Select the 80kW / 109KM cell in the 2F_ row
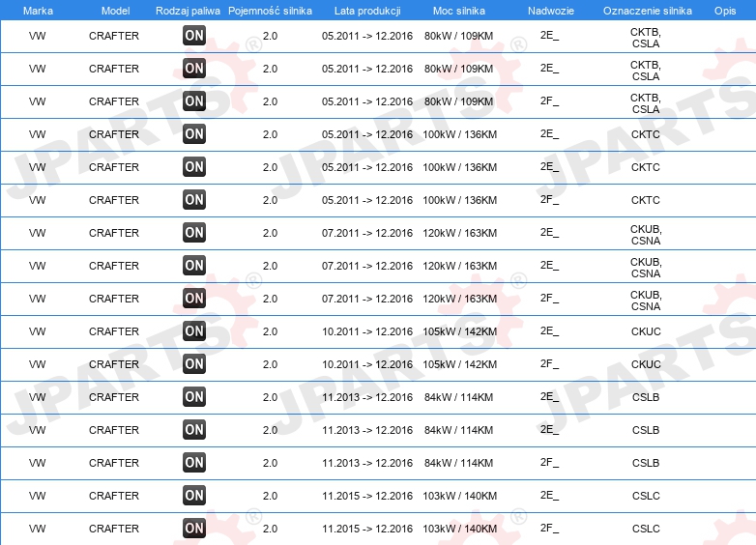Screen dimensions: 756x545 [458, 101]
